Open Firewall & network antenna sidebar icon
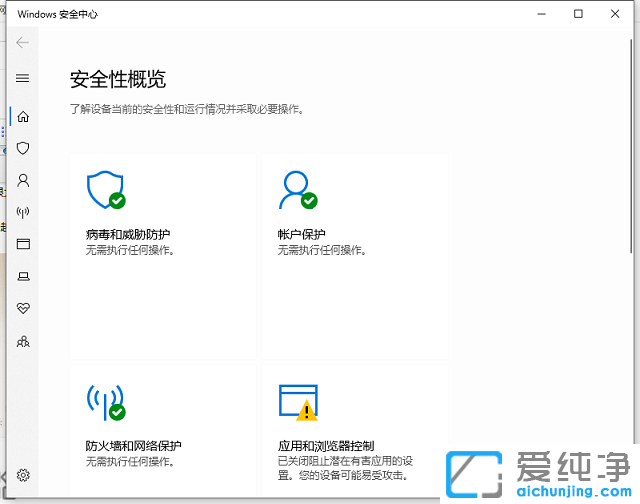Screen dimensions: 640x504 tap(23, 212)
